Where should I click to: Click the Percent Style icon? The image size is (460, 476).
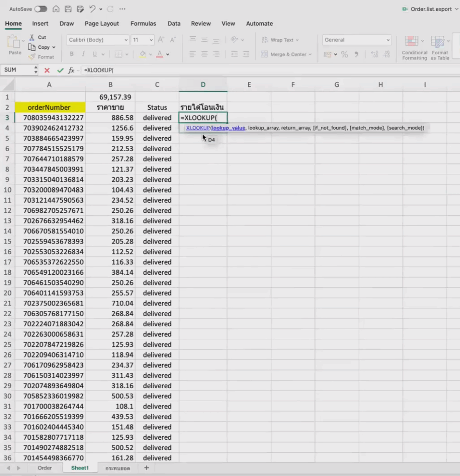[x=345, y=54]
